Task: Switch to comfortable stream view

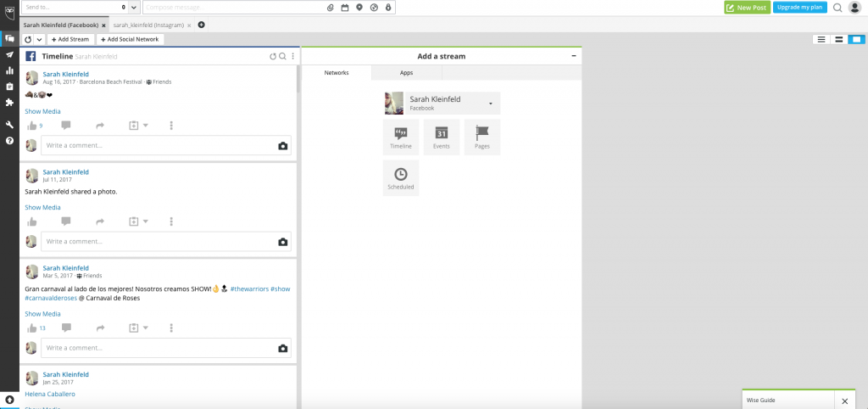Action: 856,39
